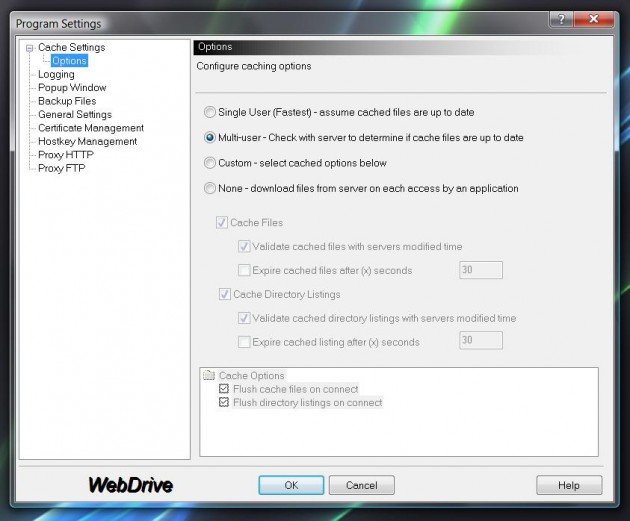
Task: Click the Help button
Action: click(569, 485)
